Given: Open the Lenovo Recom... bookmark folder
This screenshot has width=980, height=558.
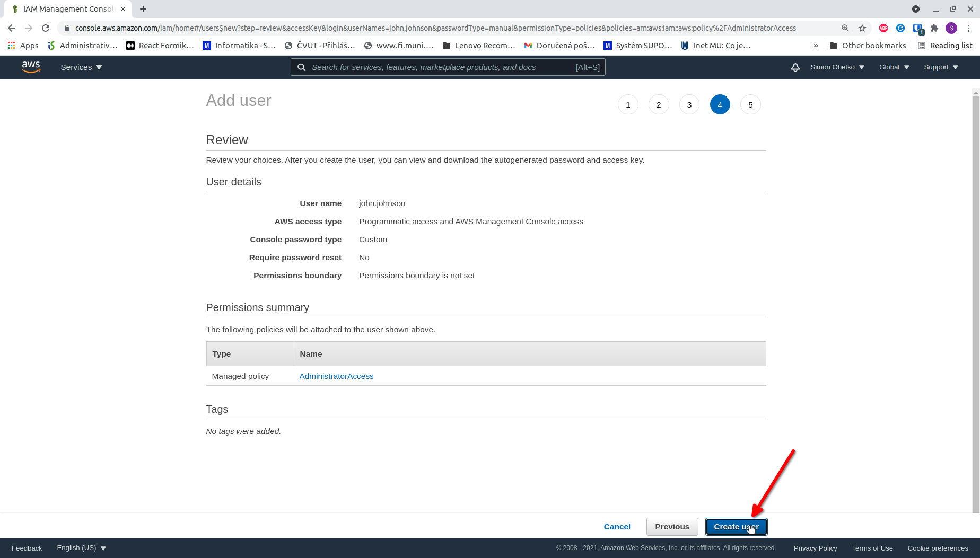Looking at the screenshot, I should (479, 46).
